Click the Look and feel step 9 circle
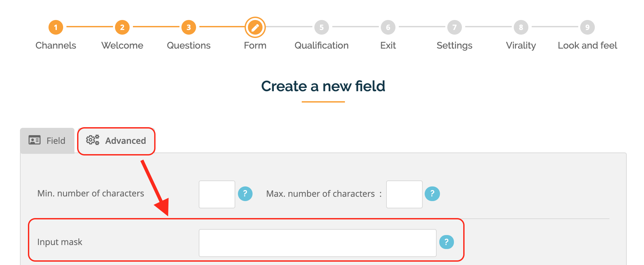The image size is (644, 265). click(588, 27)
